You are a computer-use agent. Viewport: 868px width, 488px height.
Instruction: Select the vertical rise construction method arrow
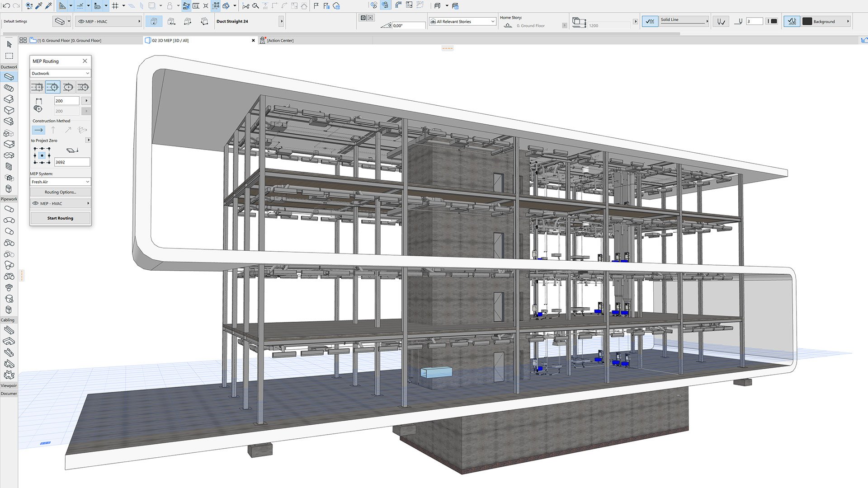(x=53, y=130)
